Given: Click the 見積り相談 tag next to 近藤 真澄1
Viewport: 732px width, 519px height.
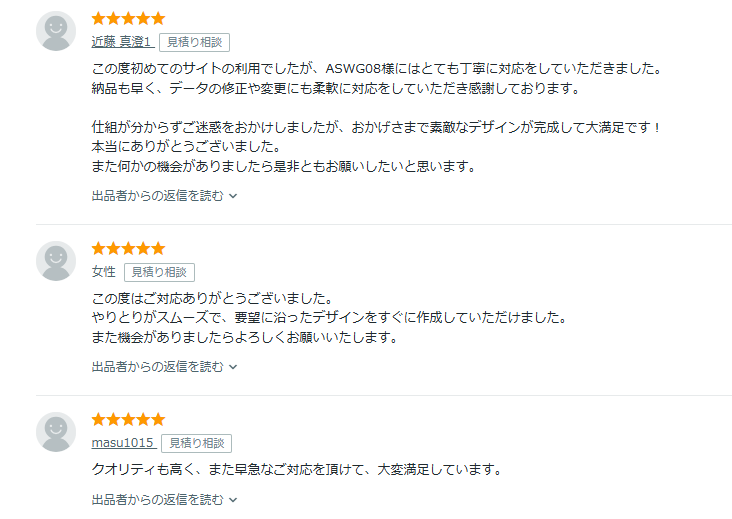Looking at the screenshot, I should tap(194, 42).
